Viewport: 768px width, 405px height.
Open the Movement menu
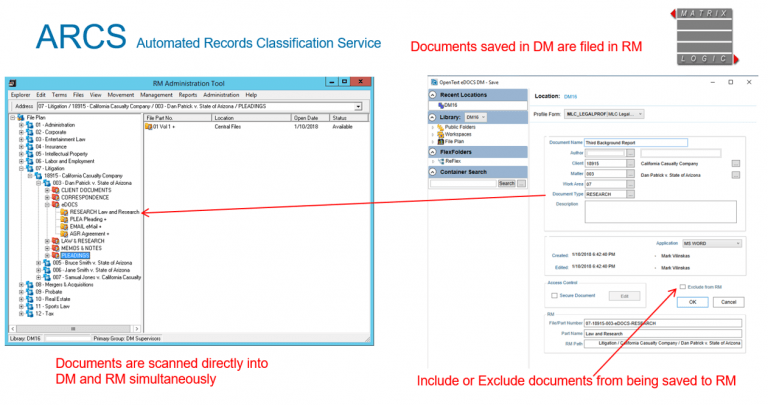[120, 95]
